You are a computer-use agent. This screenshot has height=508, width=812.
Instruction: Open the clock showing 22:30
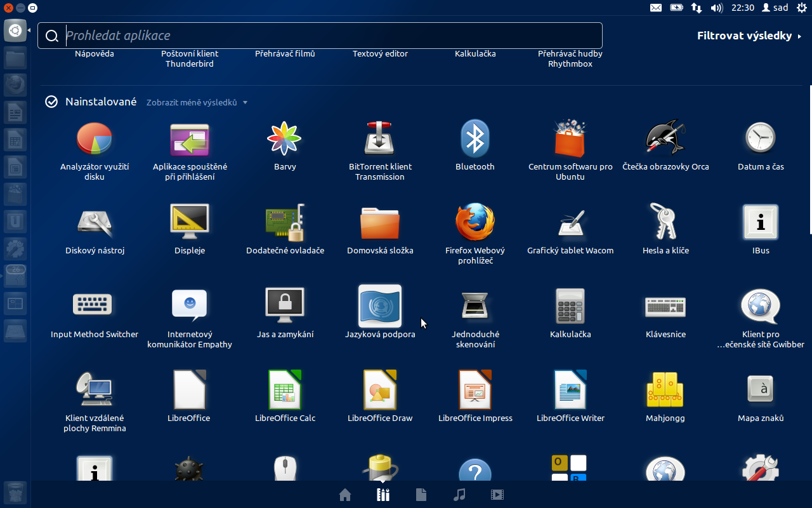(742, 8)
